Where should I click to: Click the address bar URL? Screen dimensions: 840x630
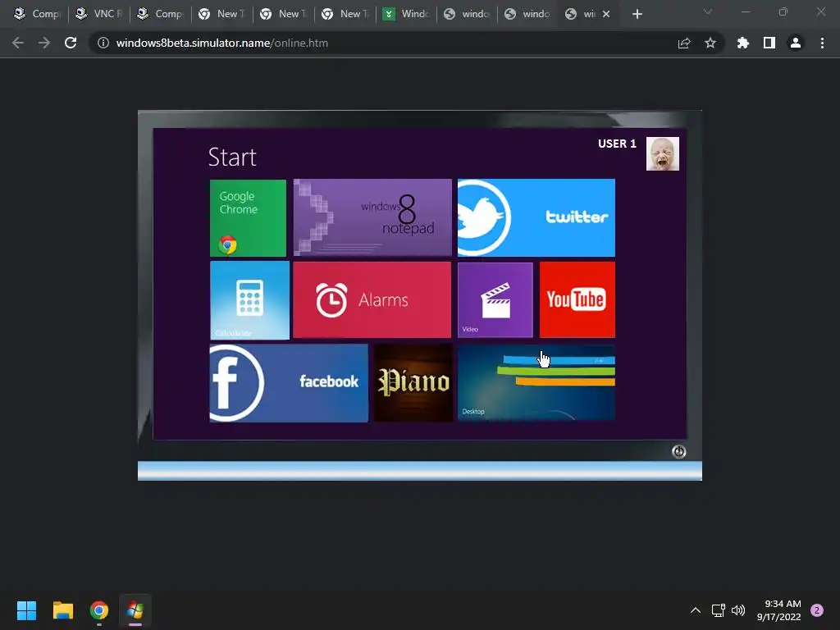(222, 43)
